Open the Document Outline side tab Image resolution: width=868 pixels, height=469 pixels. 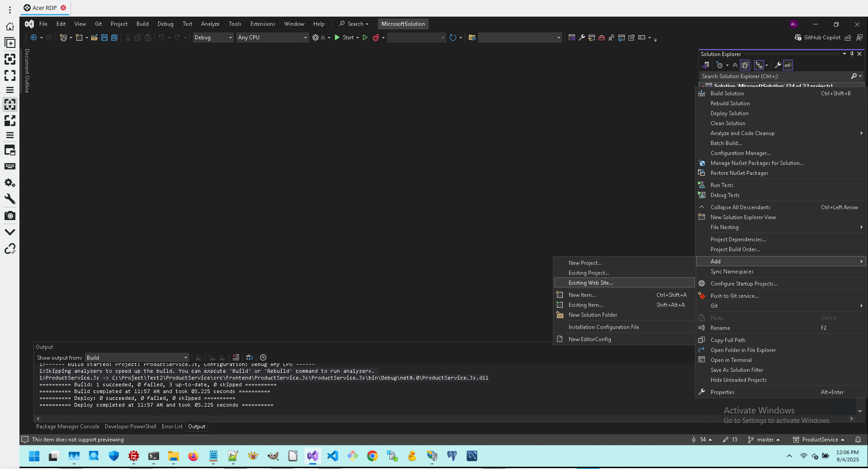point(27,71)
